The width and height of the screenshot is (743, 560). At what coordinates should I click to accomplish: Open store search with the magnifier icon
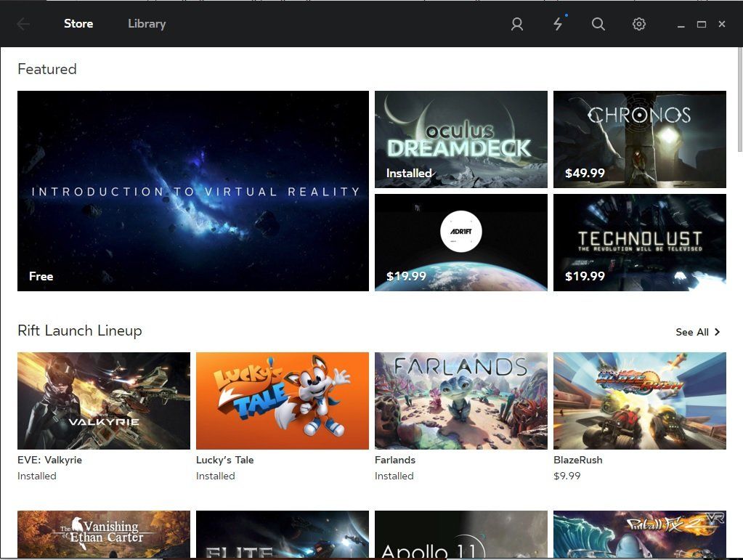click(x=598, y=23)
